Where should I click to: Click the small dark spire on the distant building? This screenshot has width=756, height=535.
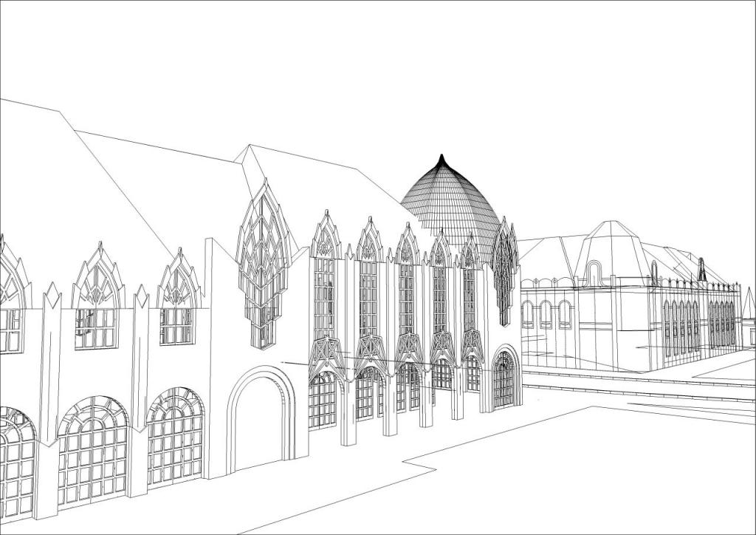click(x=701, y=270)
